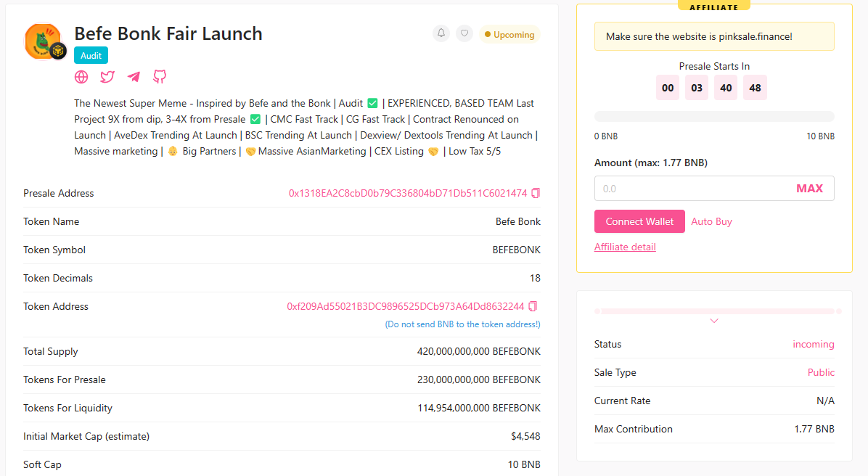Collapse the status panel via pink chevron

coord(713,321)
